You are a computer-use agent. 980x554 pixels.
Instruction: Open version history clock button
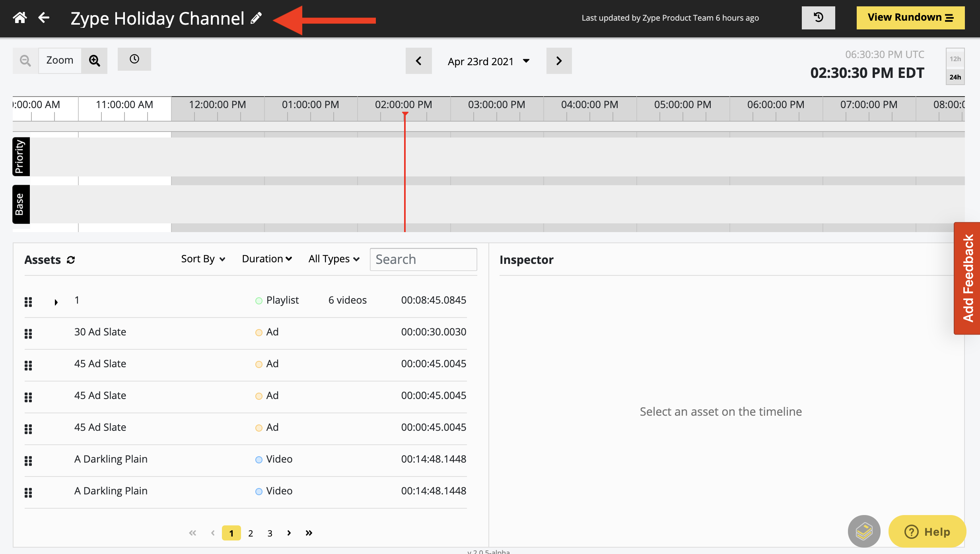818,18
